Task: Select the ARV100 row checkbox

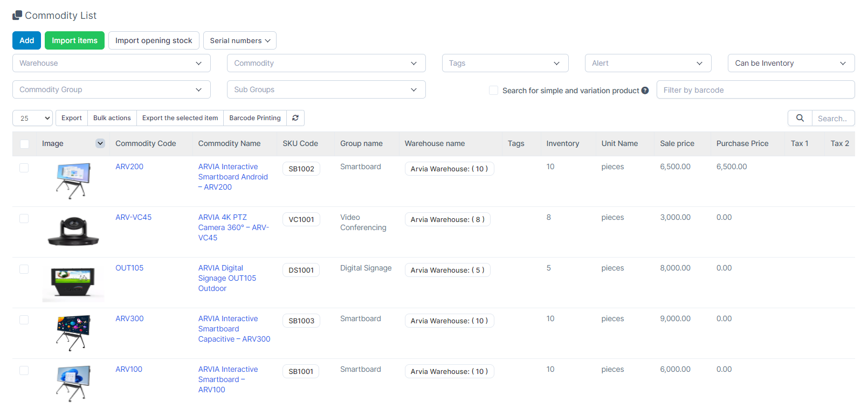Action: (x=24, y=370)
